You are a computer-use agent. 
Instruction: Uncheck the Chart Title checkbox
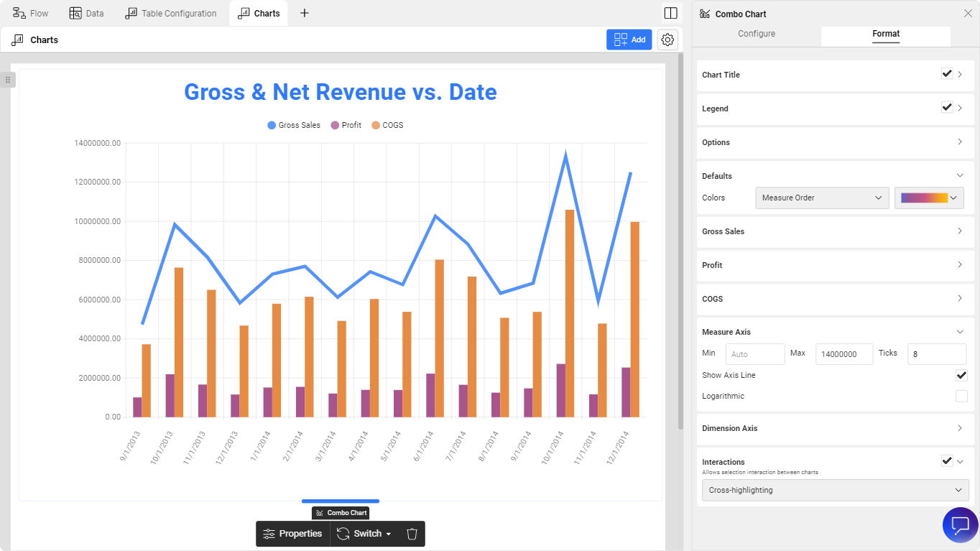pyautogui.click(x=946, y=74)
